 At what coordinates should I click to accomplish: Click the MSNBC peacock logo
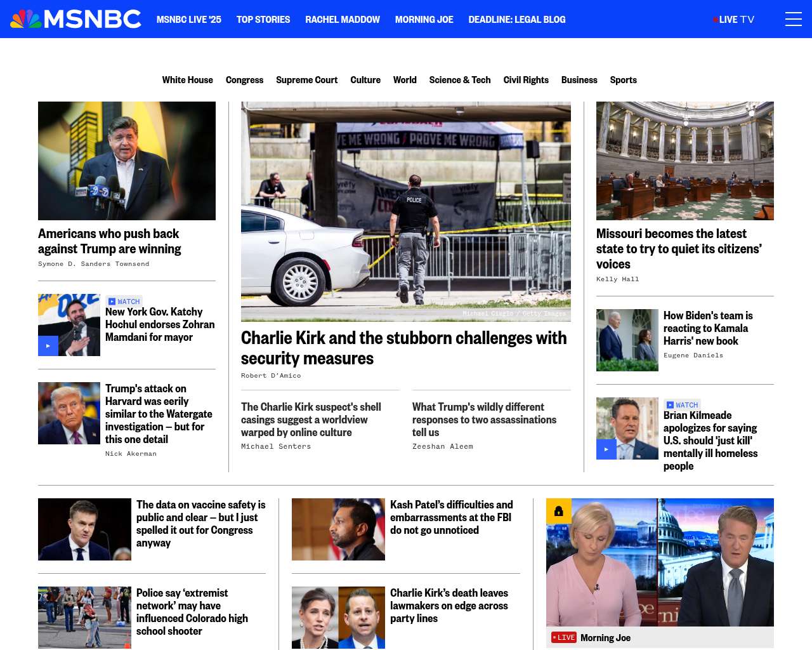point(75,19)
